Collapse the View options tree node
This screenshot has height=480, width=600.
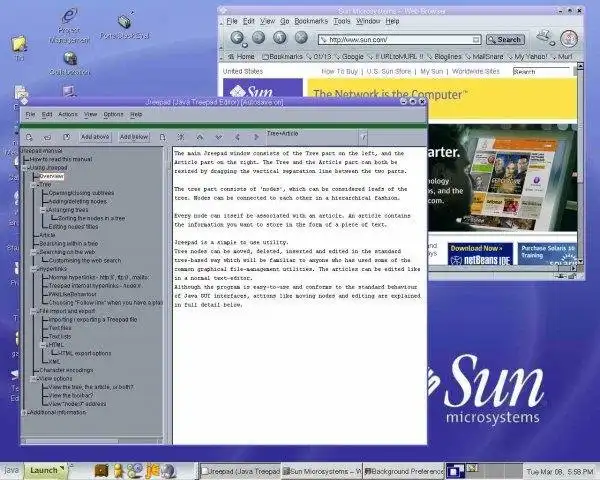[x=34, y=379]
